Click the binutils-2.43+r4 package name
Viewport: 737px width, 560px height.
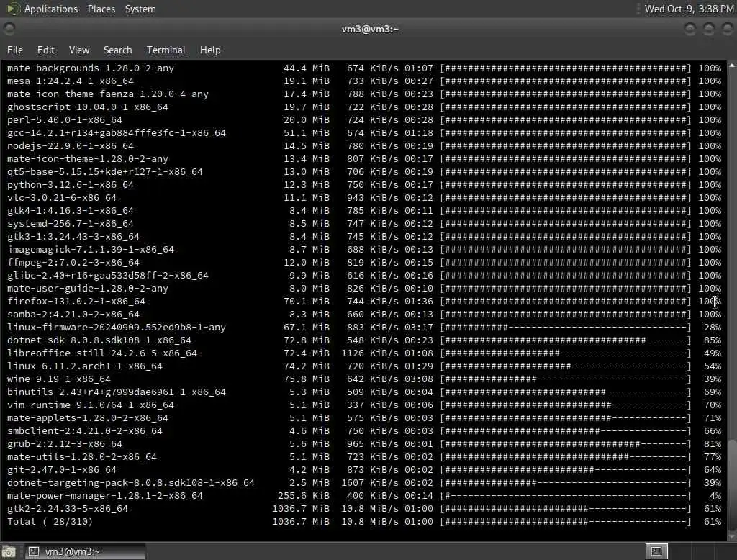pyautogui.click(x=117, y=392)
